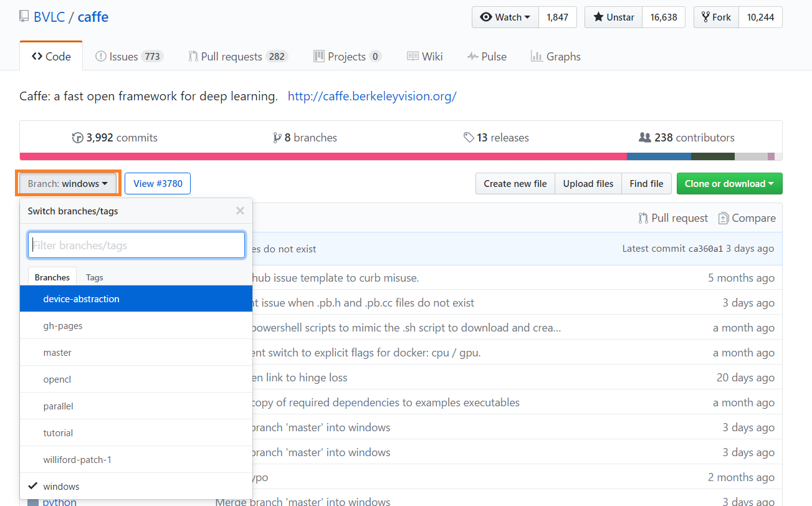The image size is (812, 506).
Task: Click the Issues tab alert icon
Action: [x=100, y=56]
